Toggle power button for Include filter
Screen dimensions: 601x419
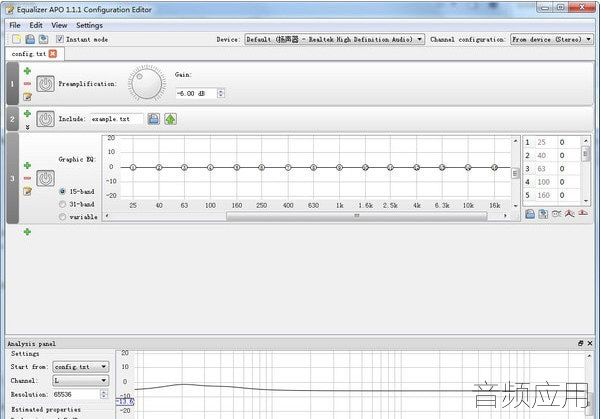46,119
